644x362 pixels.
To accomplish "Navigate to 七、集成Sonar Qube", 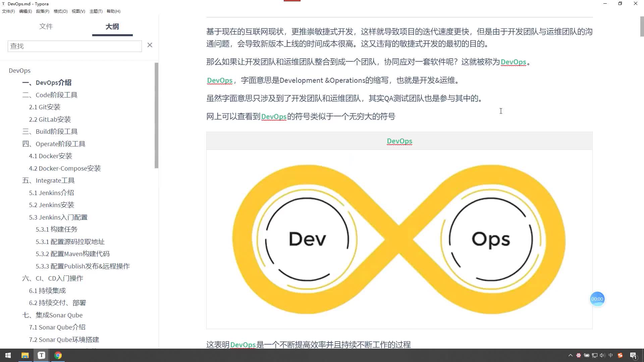I will coord(52,315).
